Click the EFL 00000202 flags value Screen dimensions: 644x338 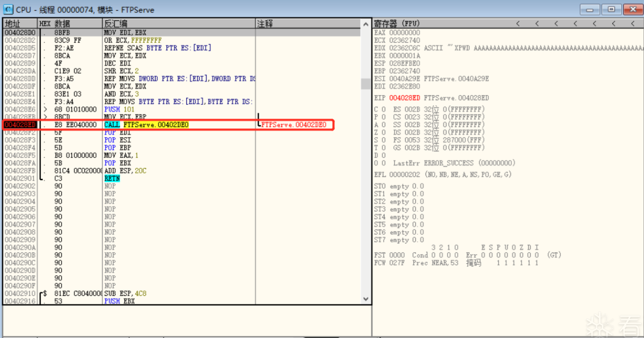coord(405,175)
